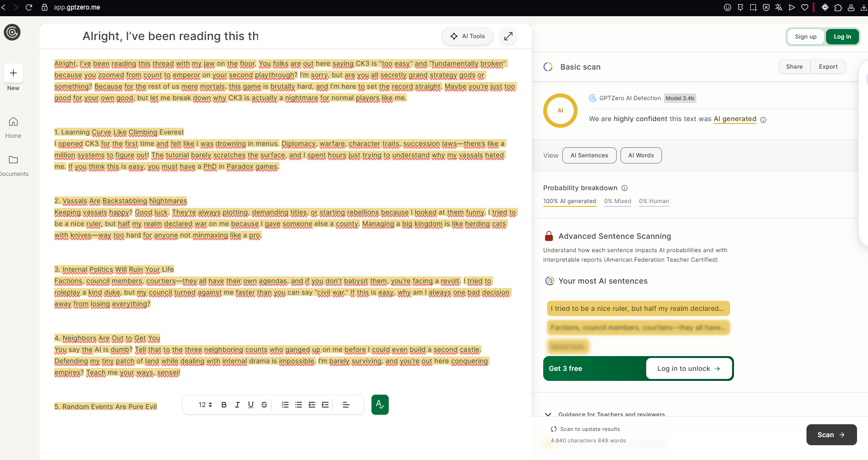The height and width of the screenshot is (460, 868).
Task: Open info icon beside AI generated result
Action: tap(763, 120)
